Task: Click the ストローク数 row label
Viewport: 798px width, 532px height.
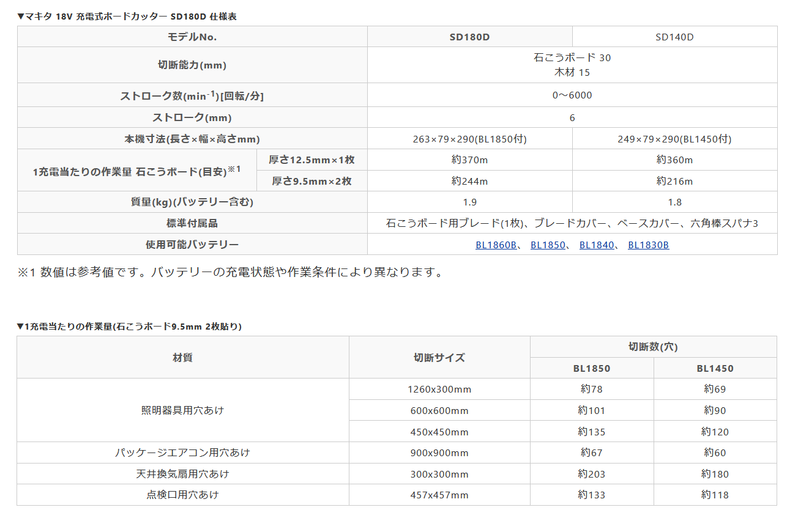Action: pyautogui.click(x=192, y=95)
